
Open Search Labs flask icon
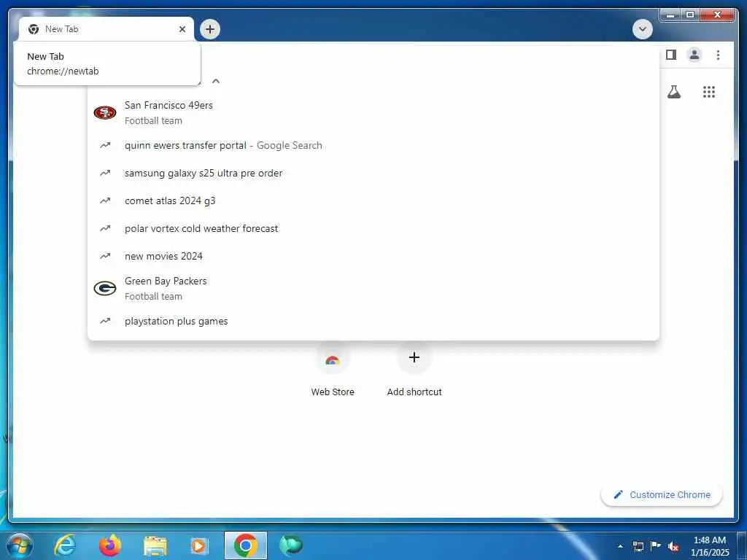(x=673, y=91)
